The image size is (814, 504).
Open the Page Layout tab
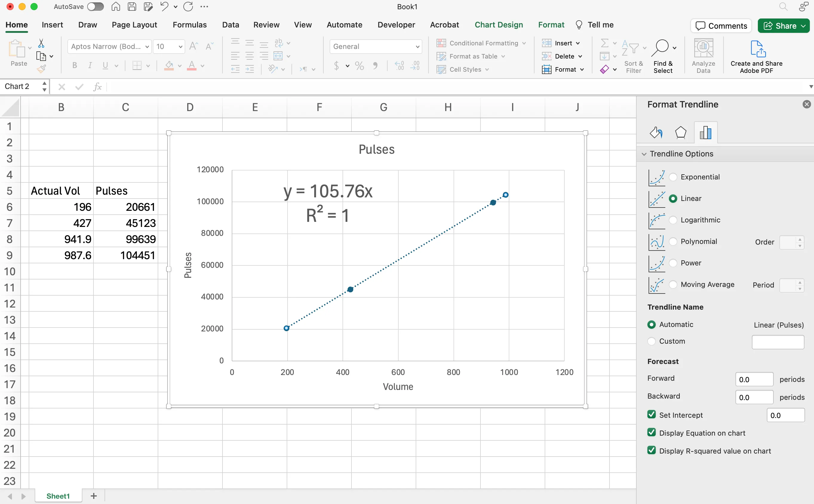click(x=134, y=25)
